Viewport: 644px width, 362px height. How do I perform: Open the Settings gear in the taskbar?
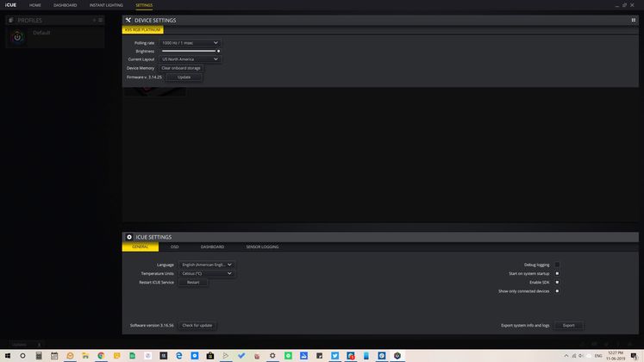(272, 356)
